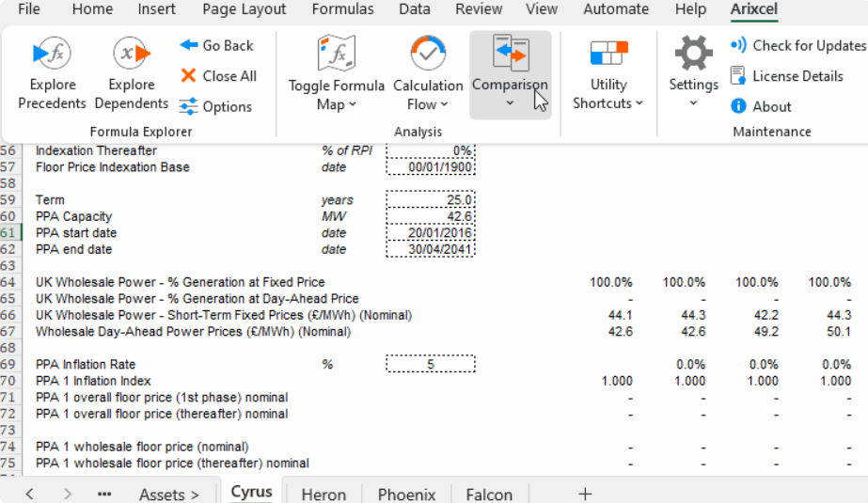Open Formula Explorer Options

tap(215, 106)
